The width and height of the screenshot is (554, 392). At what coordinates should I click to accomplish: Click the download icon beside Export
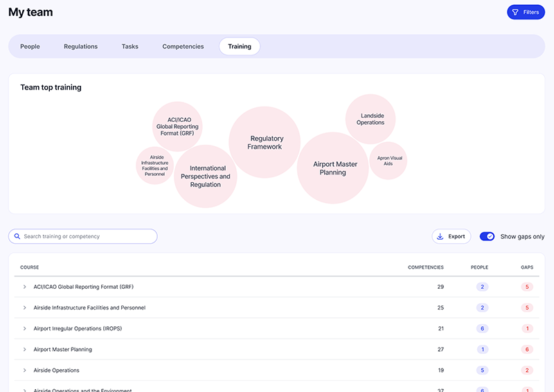440,237
